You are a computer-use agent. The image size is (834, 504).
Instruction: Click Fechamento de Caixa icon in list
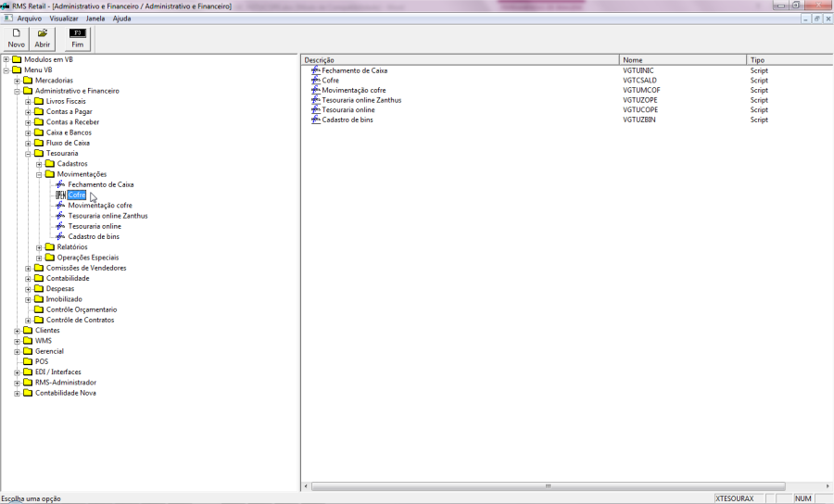coord(316,70)
